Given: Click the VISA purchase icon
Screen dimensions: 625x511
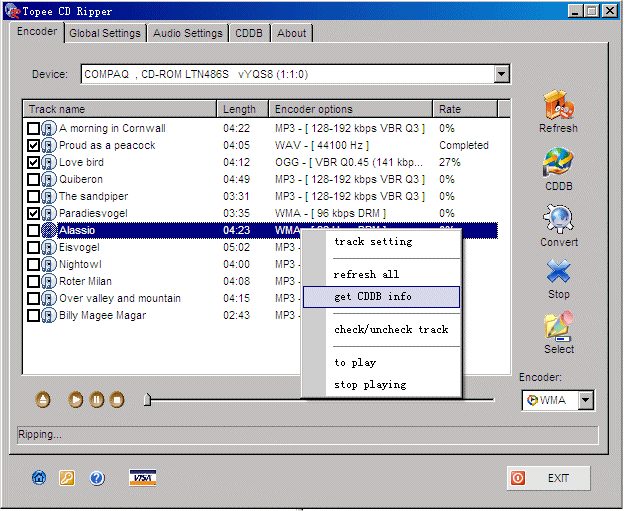Looking at the screenshot, I should coord(142,478).
